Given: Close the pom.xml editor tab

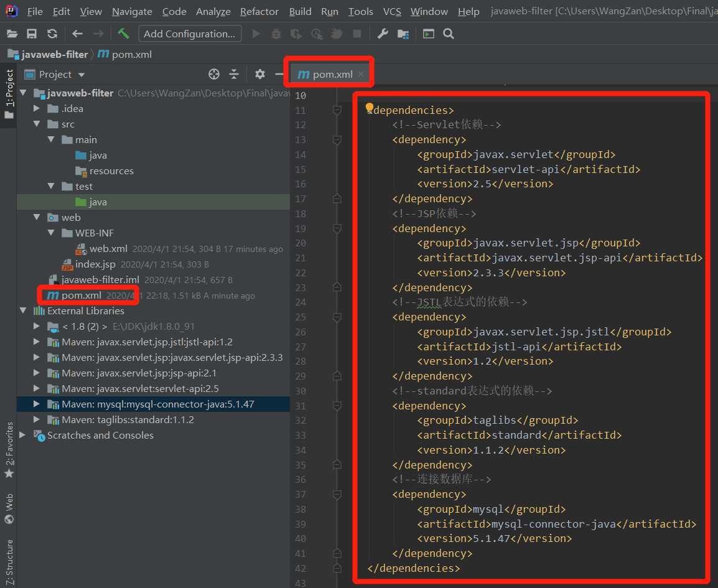Looking at the screenshot, I should click(x=361, y=74).
